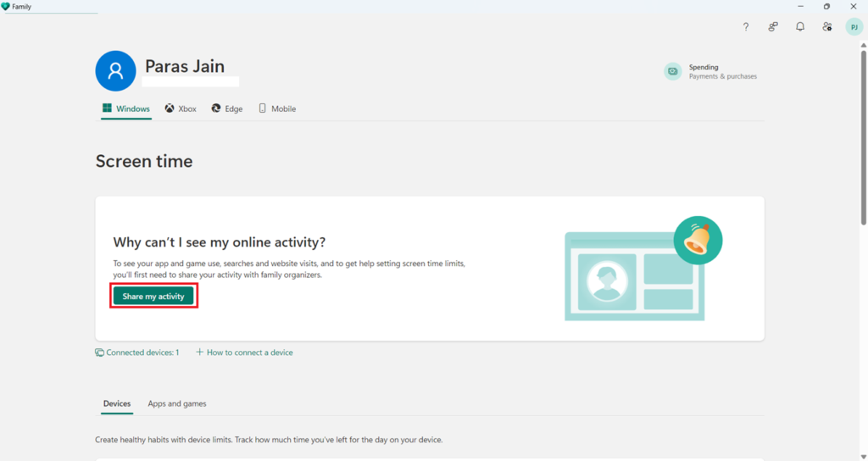Select the Devices tab
The height and width of the screenshot is (461, 868).
(x=117, y=403)
